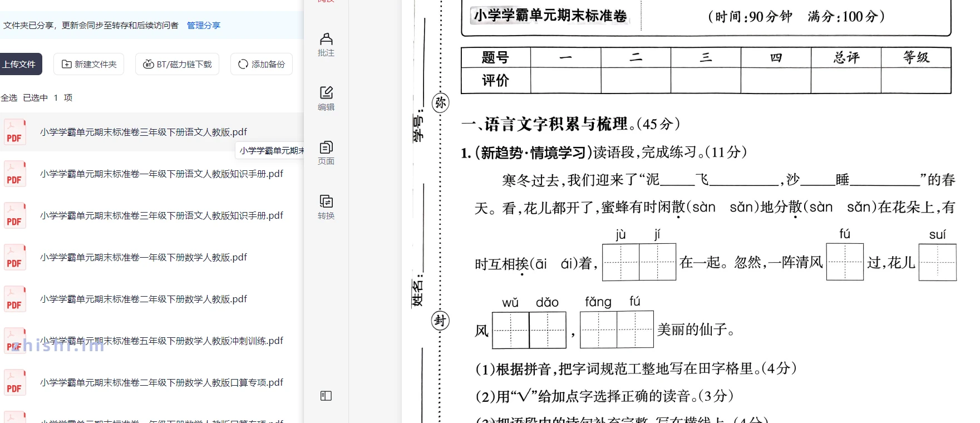Open the 批注 annotation tool
The image size is (980, 423).
coord(326,45)
